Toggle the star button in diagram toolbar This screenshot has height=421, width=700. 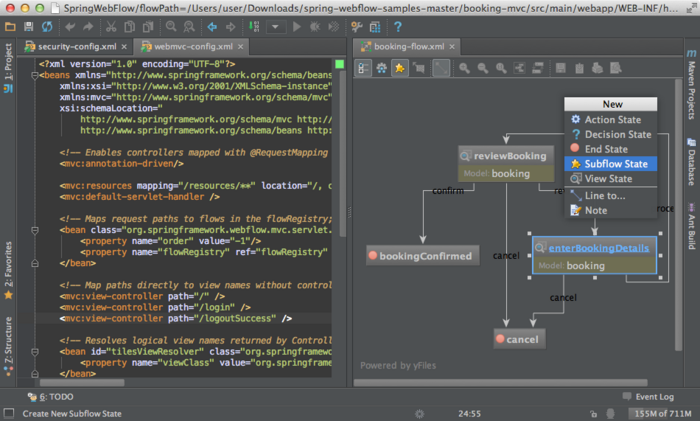click(399, 68)
